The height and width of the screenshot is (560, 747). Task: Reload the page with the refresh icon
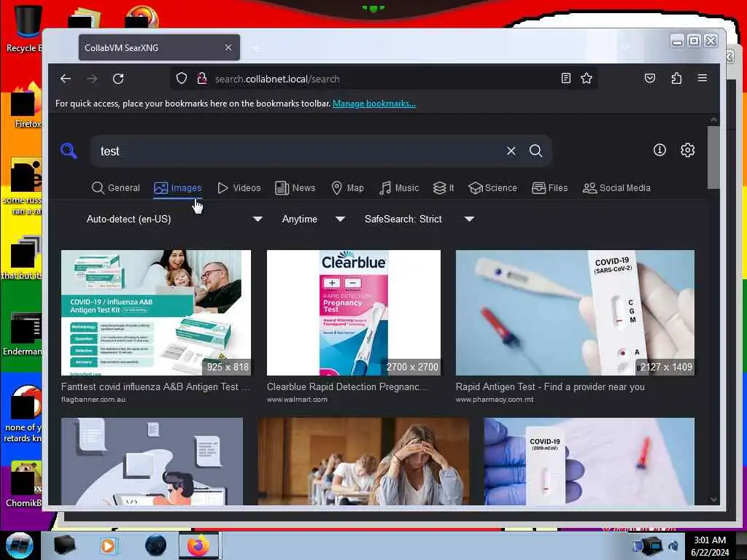click(x=118, y=79)
